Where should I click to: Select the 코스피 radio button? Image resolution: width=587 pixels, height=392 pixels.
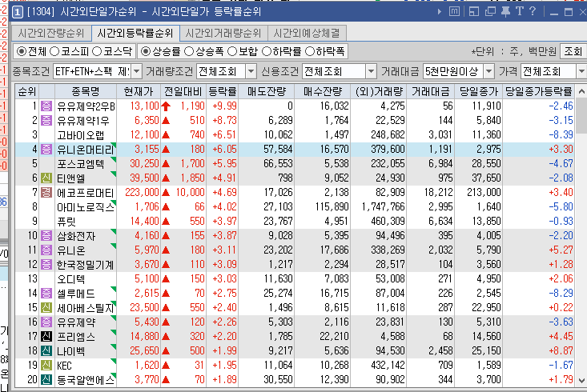54,51
